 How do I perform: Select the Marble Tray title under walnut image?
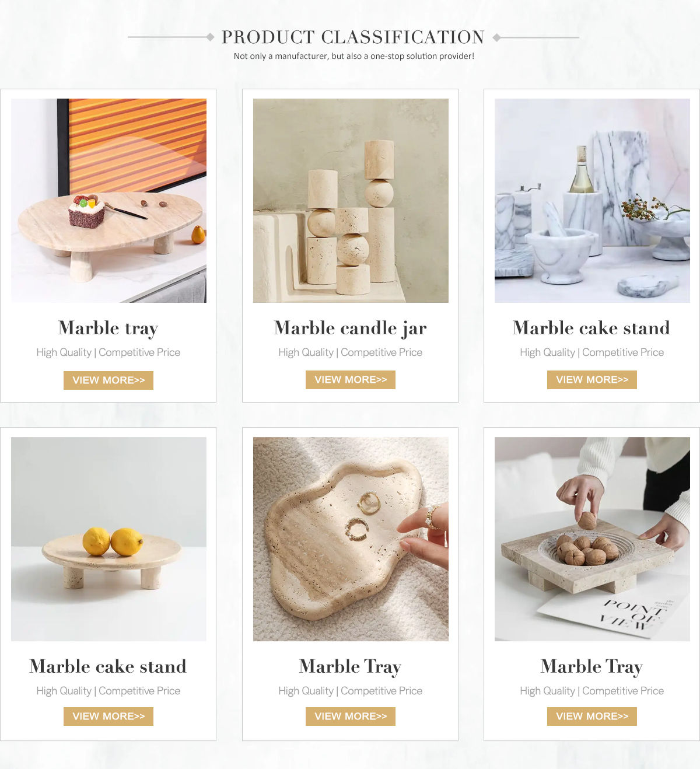tap(591, 667)
